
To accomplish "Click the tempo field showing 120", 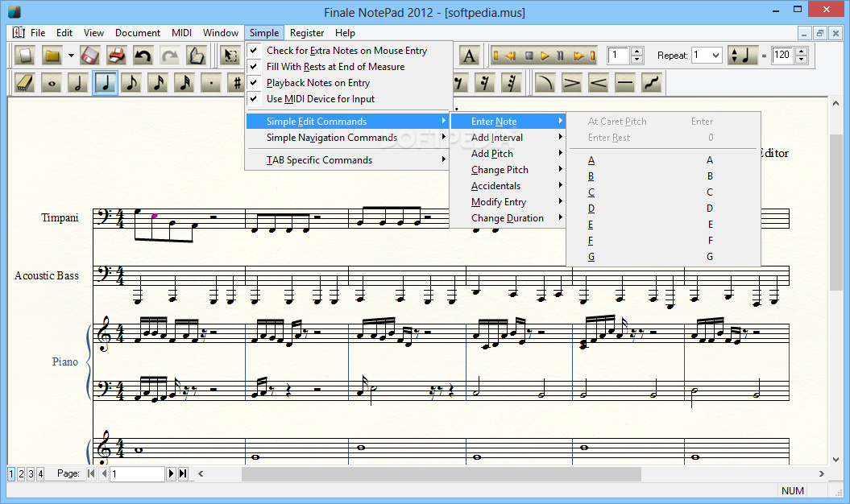I will click(x=783, y=56).
